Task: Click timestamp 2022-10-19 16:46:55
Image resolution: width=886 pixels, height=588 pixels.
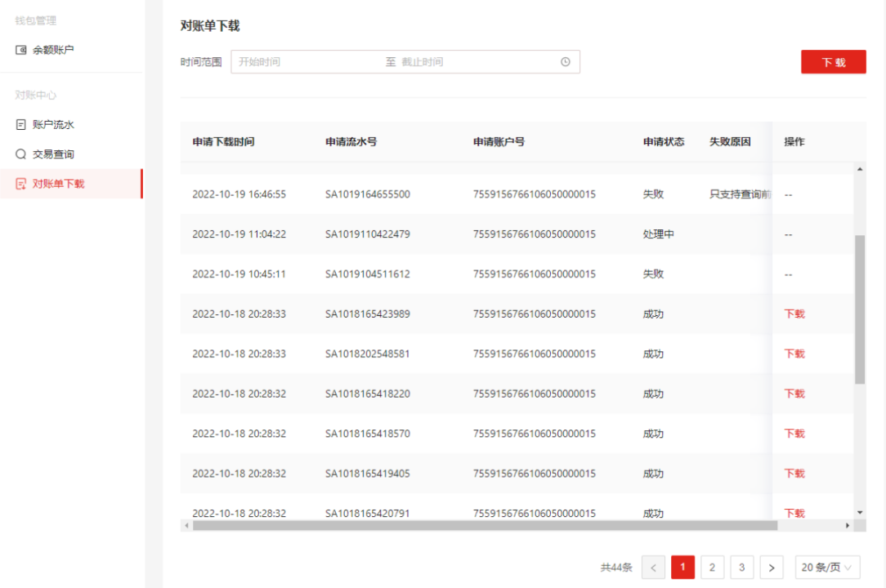Action: (239, 194)
